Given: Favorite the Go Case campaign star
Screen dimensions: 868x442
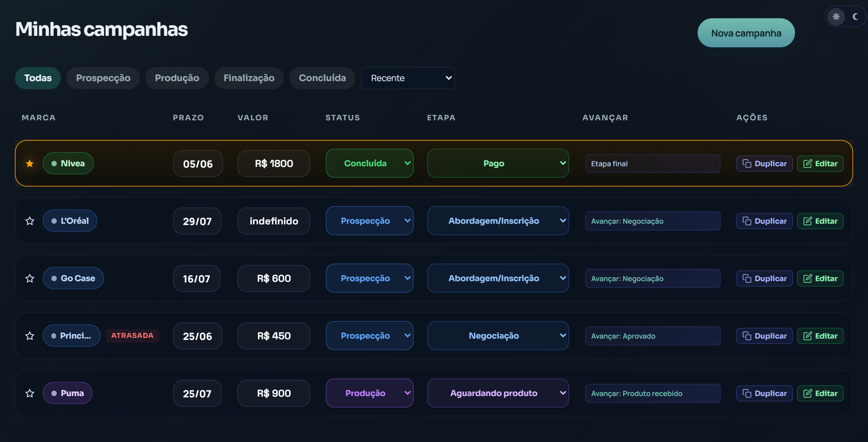Looking at the screenshot, I should [x=30, y=278].
